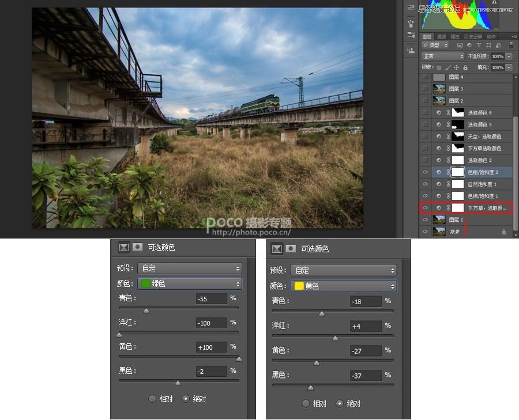The image size is (519, 420).
Task: Hide the 背景 layer
Action: [426, 232]
